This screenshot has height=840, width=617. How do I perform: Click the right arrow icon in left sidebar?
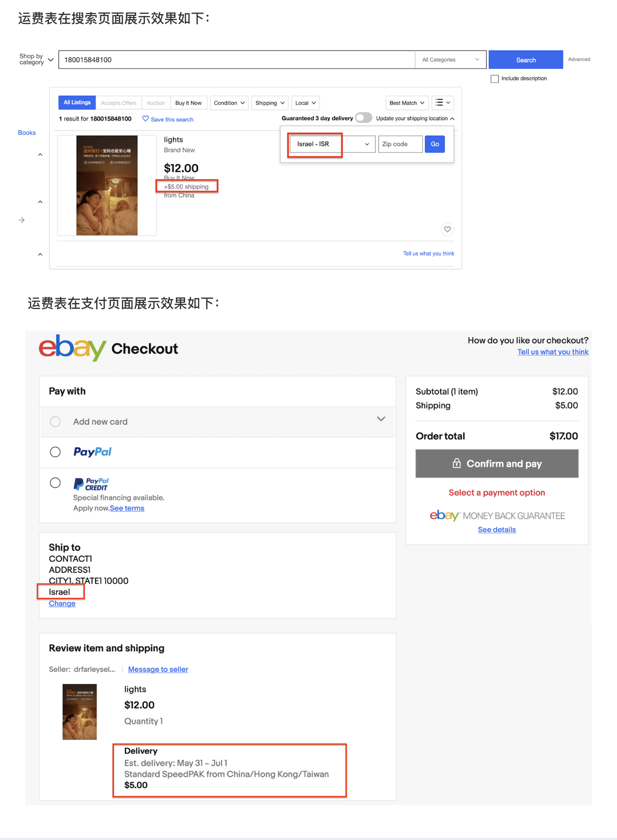[22, 220]
